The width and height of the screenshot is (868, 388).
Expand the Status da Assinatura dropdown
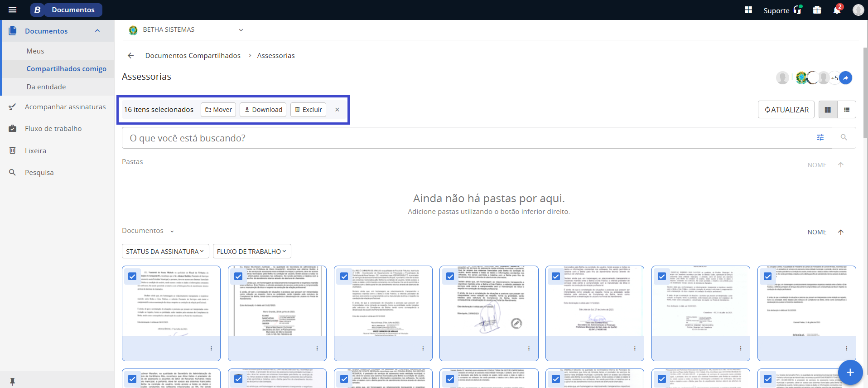click(x=165, y=252)
